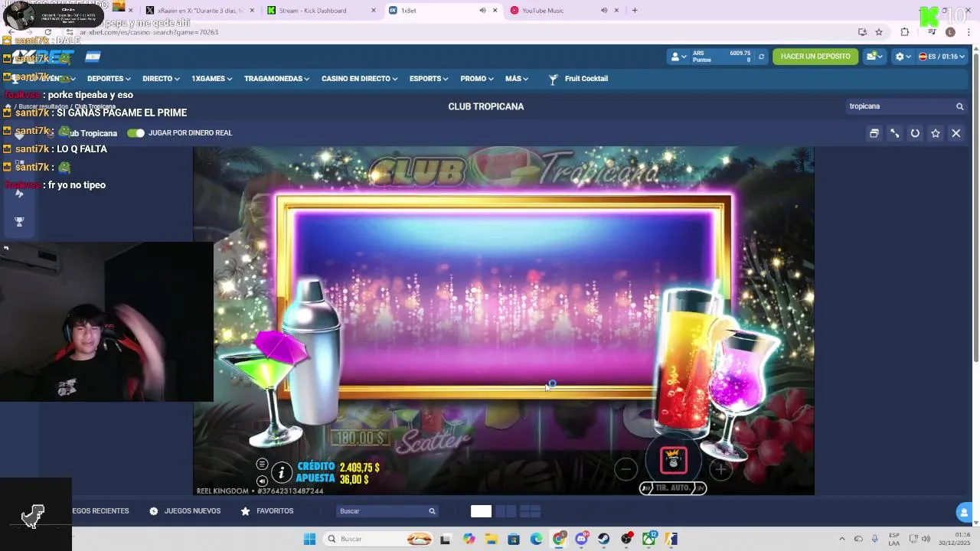Image resolution: width=980 pixels, height=551 pixels.
Task: Open Microsoft Edge from taskbar
Action: click(536, 539)
